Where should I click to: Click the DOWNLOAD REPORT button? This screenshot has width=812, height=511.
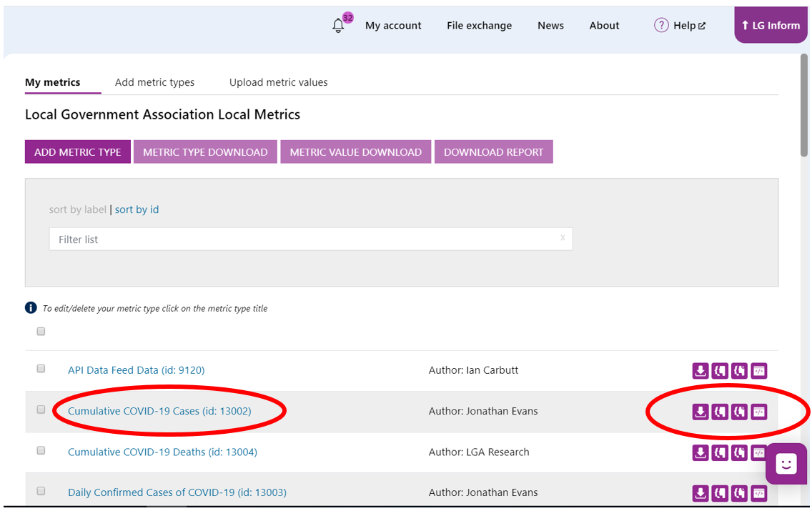coord(493,152)
